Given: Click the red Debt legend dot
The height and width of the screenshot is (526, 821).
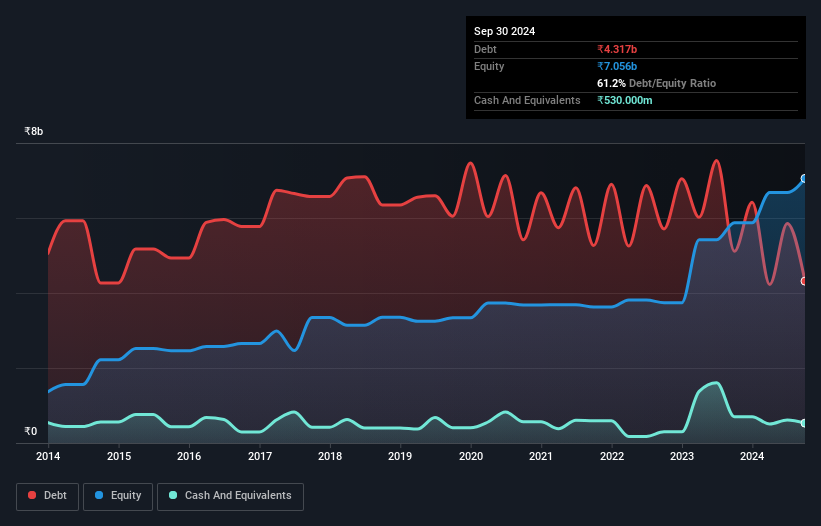Looking at the screenshot, I should point(32,495).
